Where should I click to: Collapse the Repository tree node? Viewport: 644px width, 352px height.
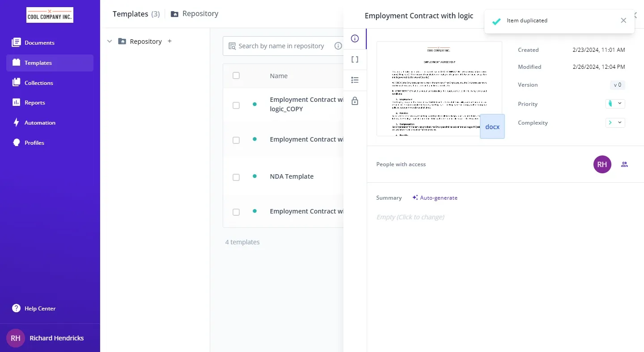point(110,41)
